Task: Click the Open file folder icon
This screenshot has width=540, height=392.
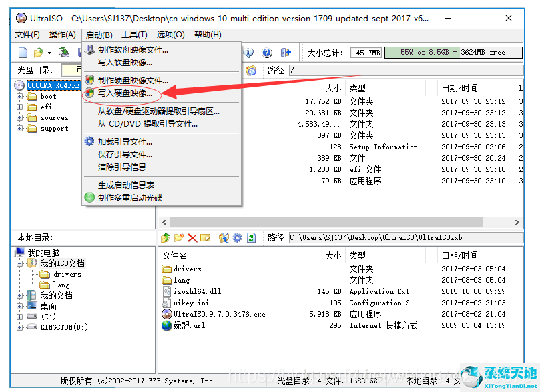Action: [x=39, y=53]
